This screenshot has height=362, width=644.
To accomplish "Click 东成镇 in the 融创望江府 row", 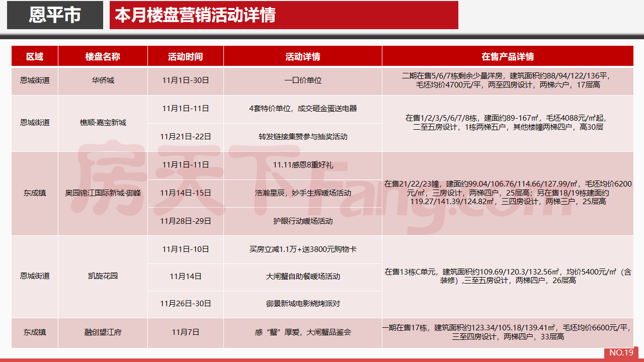I will [x=35, y=332].
